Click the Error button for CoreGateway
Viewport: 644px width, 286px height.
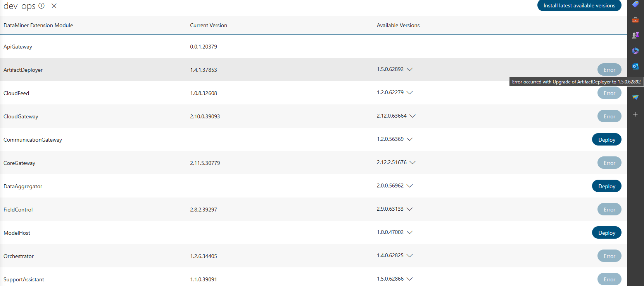point(609,163)
